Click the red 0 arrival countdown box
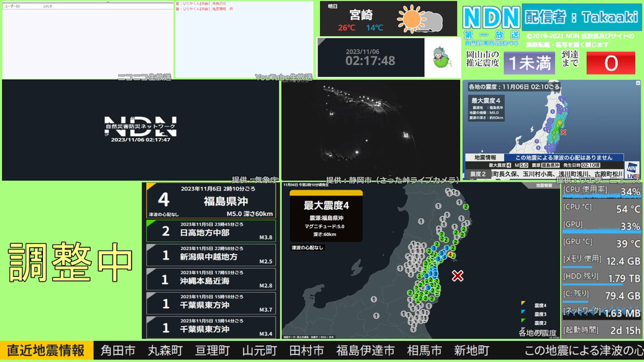This screenshot has height=362, width=644. point(610,63)
